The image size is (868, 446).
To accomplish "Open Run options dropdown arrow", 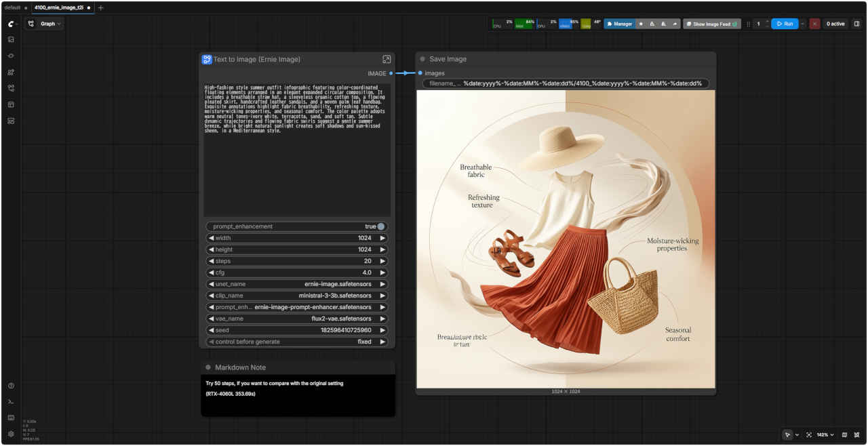I will point(803,24).
